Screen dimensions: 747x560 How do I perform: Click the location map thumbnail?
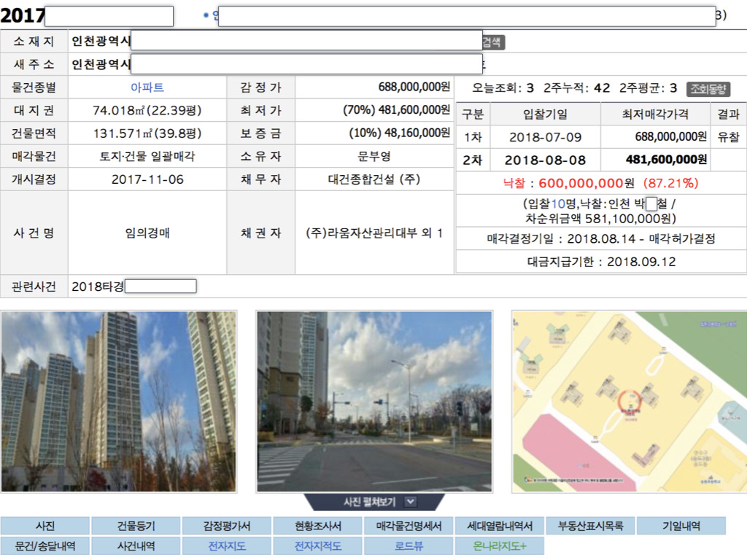point(629,401)
